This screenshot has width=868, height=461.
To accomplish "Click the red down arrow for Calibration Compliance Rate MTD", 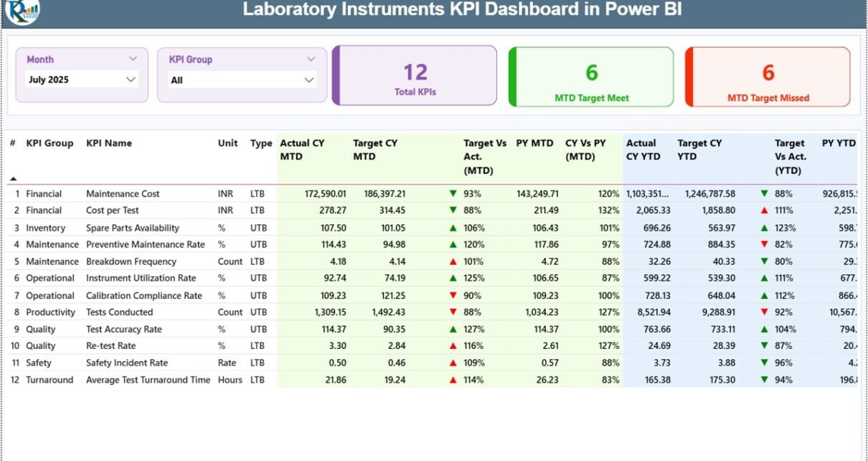I will point(453,295).
